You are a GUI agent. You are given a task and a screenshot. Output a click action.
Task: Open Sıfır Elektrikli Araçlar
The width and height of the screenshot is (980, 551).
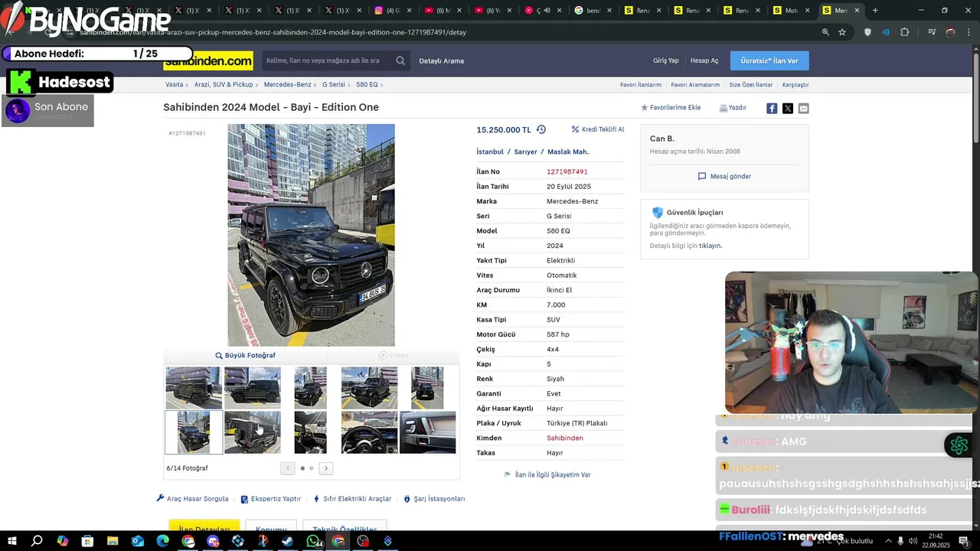352,498
